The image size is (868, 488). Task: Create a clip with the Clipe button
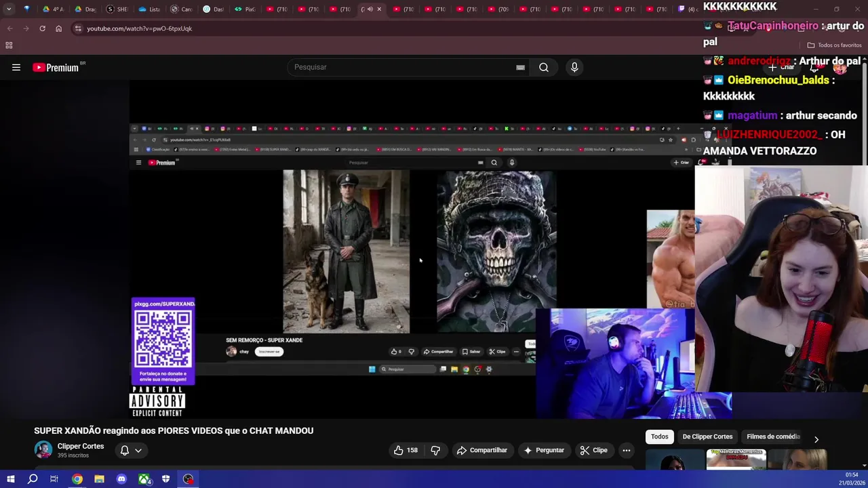(593, 450)
